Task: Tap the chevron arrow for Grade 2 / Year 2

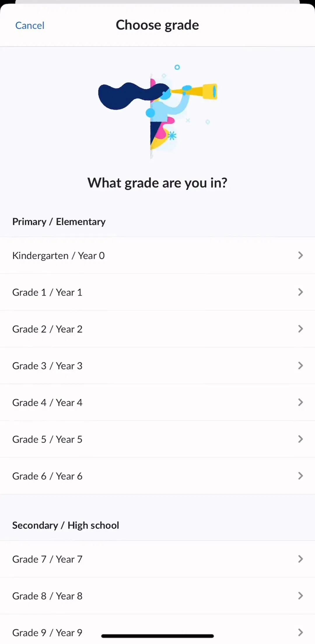Action: click(300, 329)
